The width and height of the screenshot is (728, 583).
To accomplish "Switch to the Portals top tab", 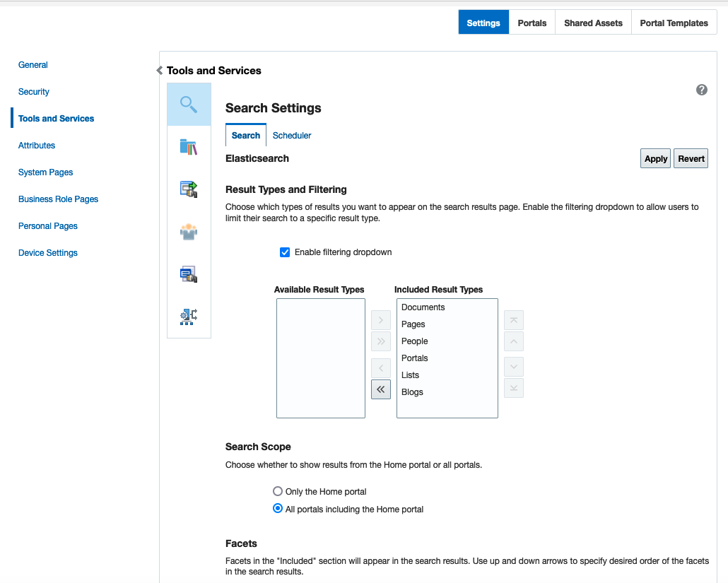I will pyautogui.click(x=532, y=23).
